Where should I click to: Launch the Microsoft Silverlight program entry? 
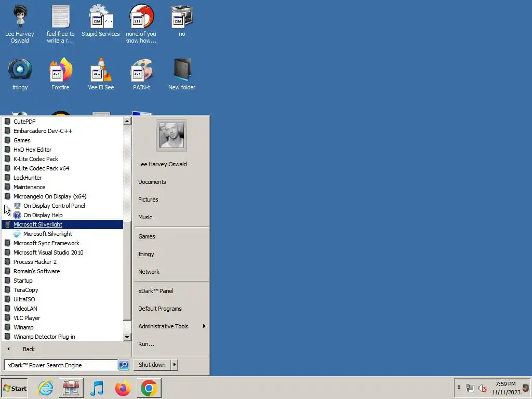click(47, 234)
